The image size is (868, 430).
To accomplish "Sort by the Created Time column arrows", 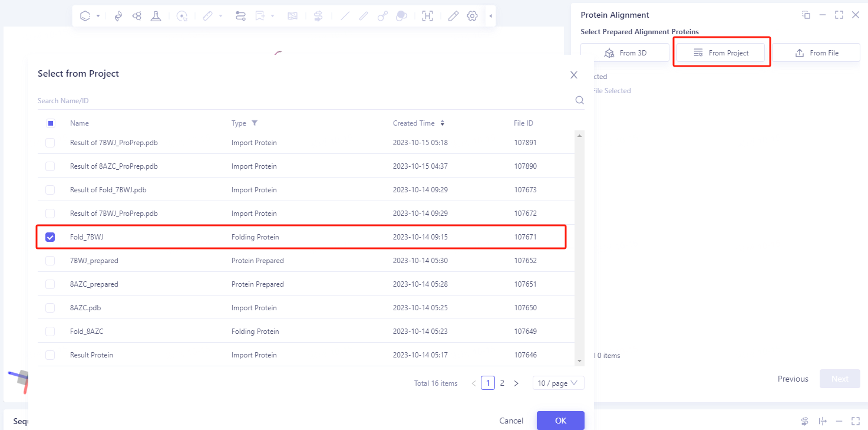I will coord(443,123).
